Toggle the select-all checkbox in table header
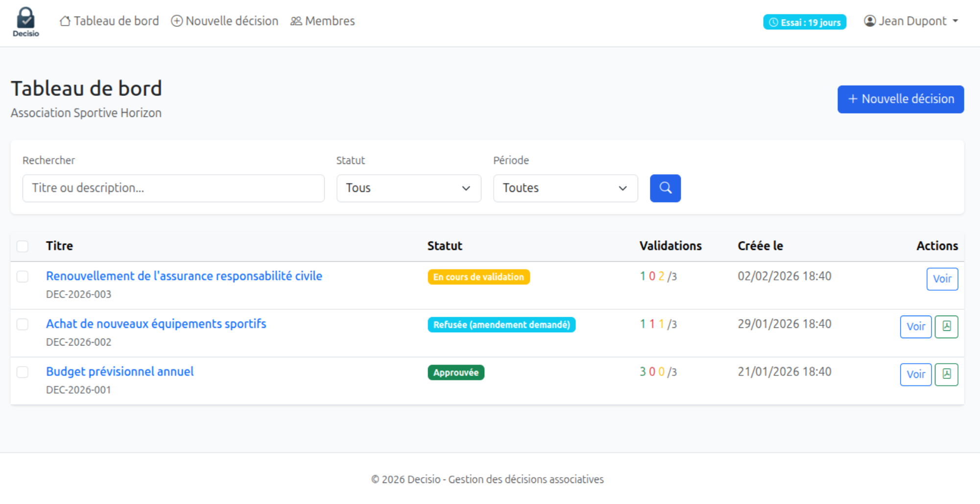 pyautogui.click(x=23, y=246)
